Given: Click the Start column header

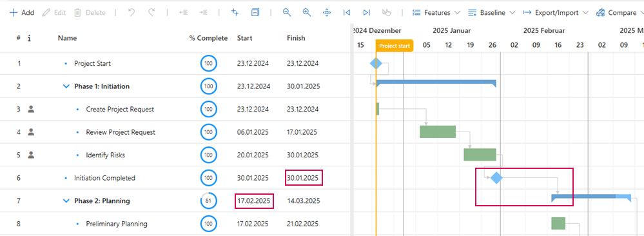Looking at the screenshot, I should pyautogui.click(x=245, y=38).
